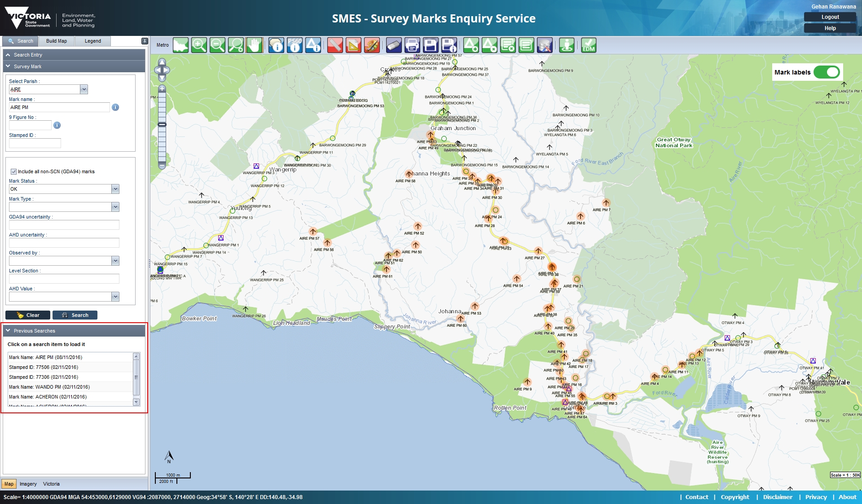
Task: Uncheck Include all non-SCN (GDA94) marks
Action: click(x=13, y=171)
